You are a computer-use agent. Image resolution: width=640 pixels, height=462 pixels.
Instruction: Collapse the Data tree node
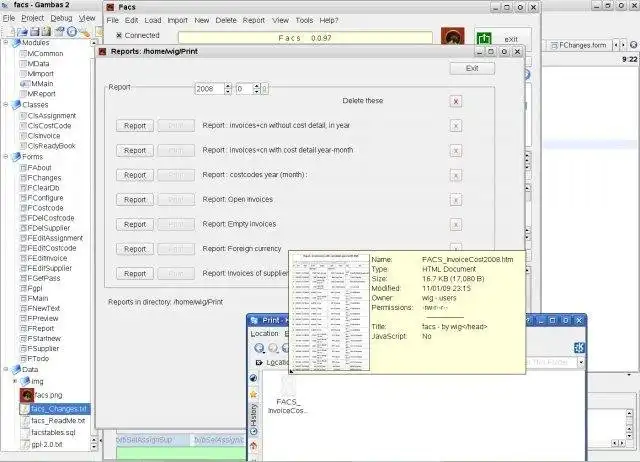point(6,369)
